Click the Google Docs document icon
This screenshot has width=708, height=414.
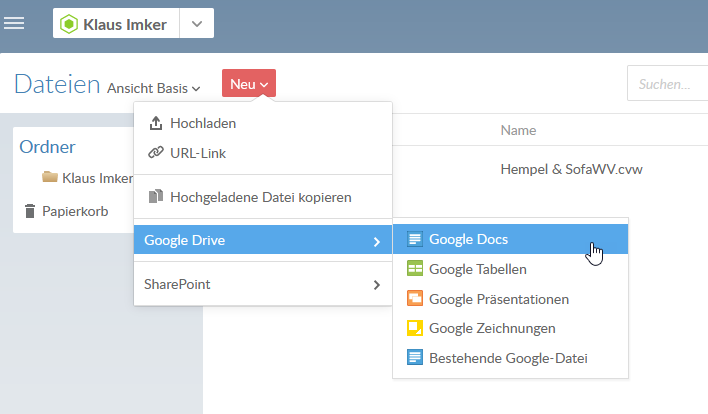tap(415, 239)
